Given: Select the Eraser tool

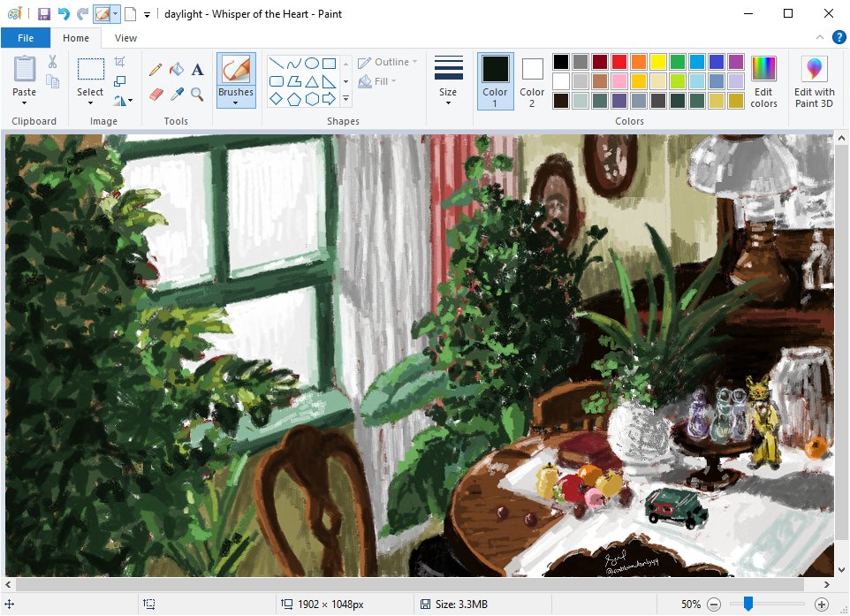Looking at the screenshot, I should (156, 95).
